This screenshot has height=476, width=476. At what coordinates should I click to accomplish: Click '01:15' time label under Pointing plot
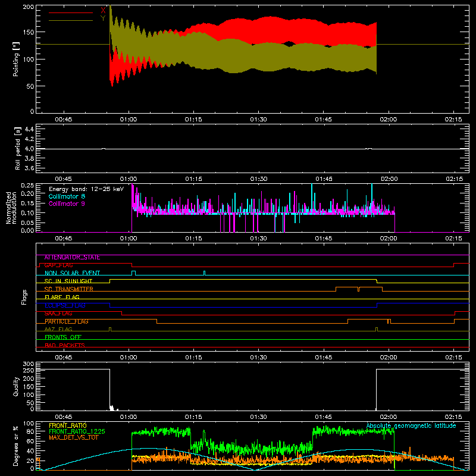pyautogui.click(x=193, y=120)
